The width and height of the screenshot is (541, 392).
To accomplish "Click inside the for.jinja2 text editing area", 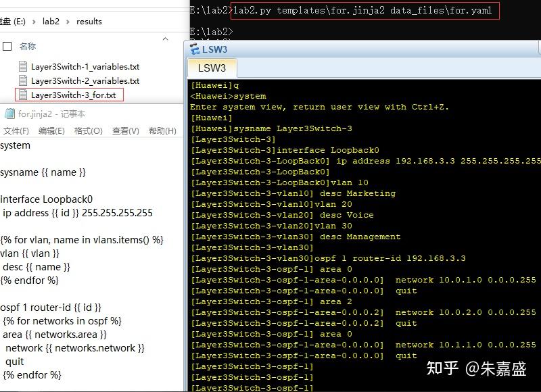I will tap(91, 262).
